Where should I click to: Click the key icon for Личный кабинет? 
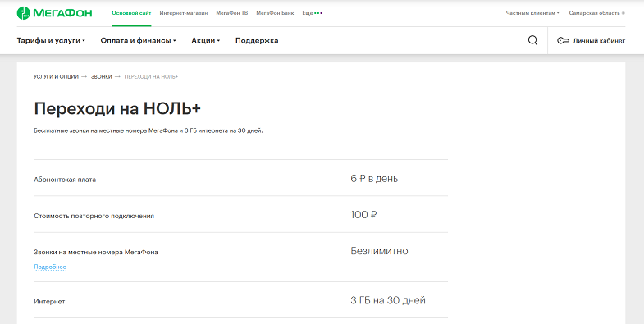pos(563,41)
